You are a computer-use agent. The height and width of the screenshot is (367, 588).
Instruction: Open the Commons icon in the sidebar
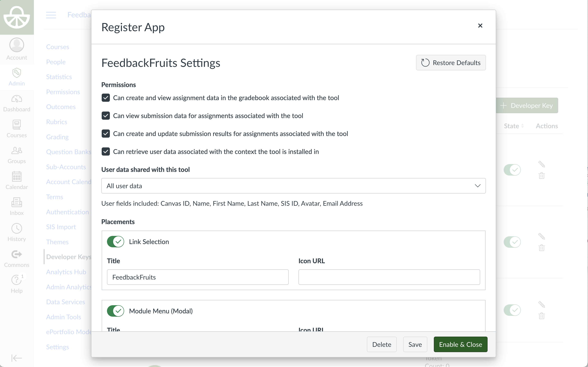[17, 254]
